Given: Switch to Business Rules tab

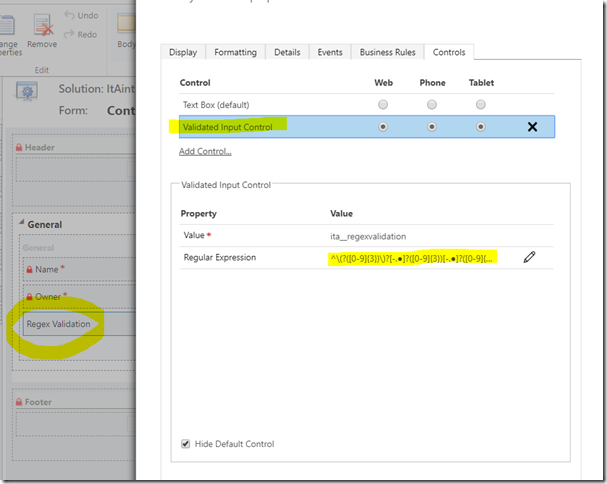Looking at the screenshot, I should pos(388,52).
